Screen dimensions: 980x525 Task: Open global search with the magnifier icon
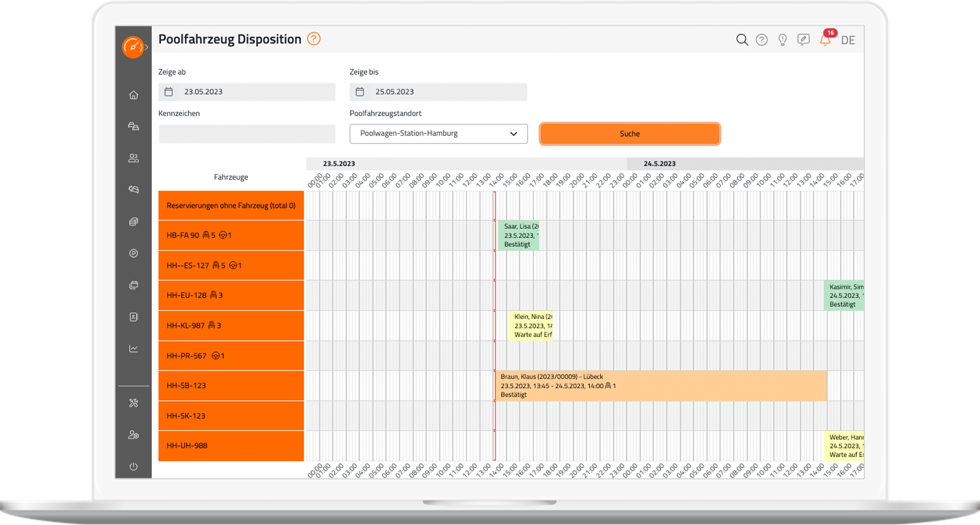742,40
